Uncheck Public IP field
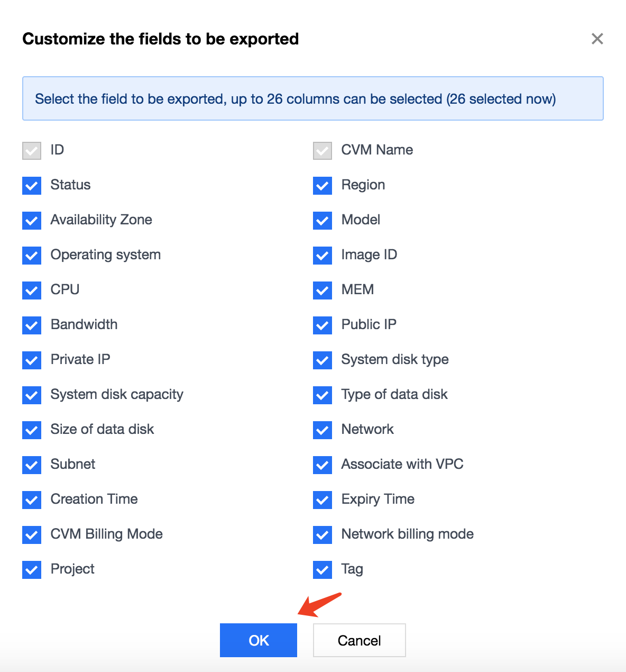 (323, 325)
